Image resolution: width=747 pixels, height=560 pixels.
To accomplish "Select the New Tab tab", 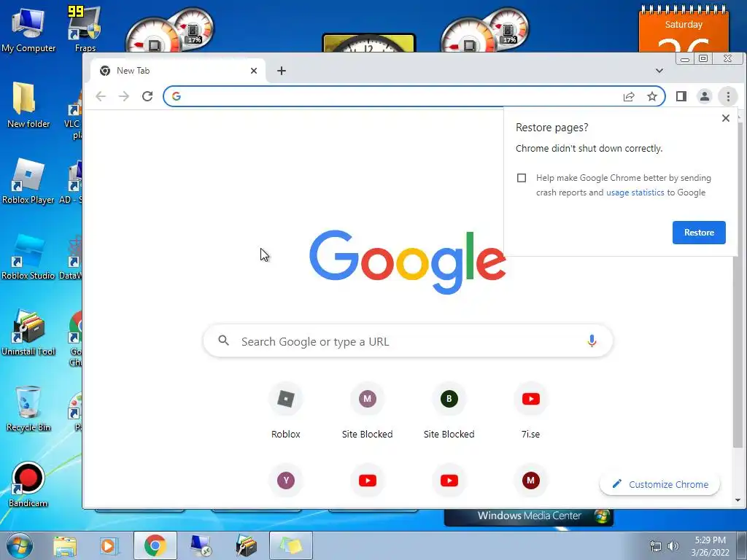I will click(x=177, y=71).
